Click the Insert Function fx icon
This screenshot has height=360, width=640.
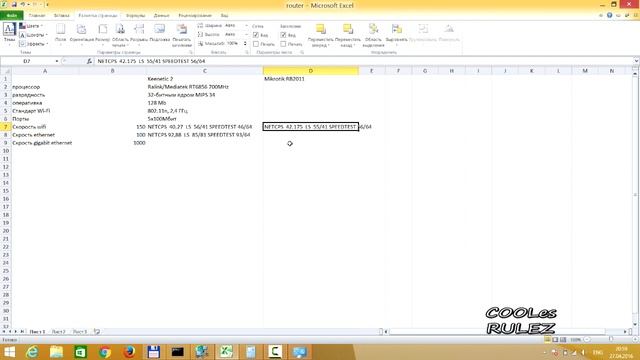(x=89, y=61)
